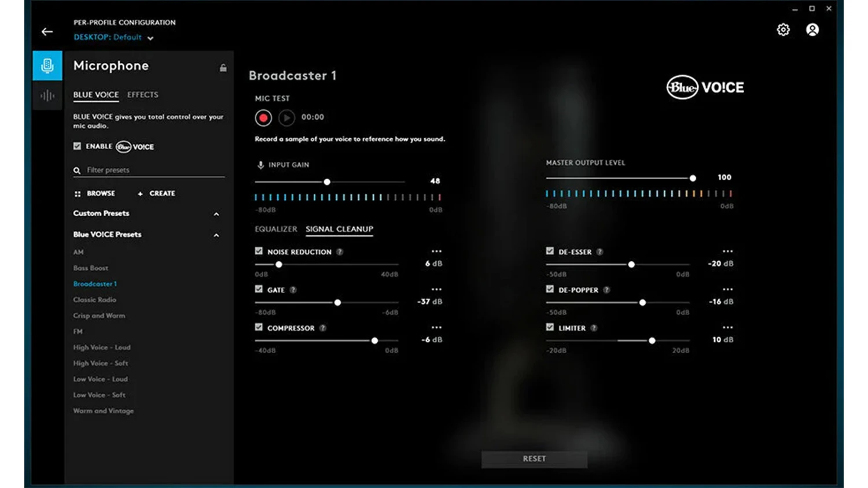The height and width of the screenshot is (488, 868).
Task: Open Compressor more options dots
Action: click(436, 327)
